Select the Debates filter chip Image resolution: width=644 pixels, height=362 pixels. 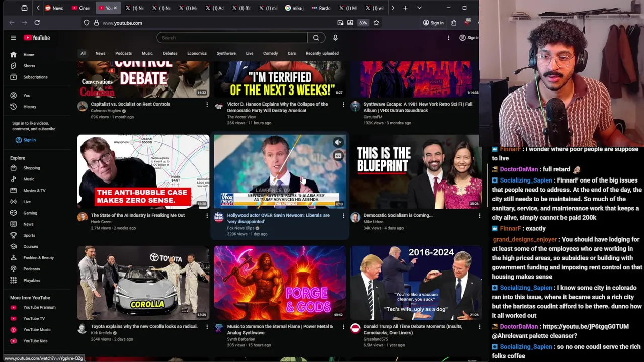tap(170, 53)
